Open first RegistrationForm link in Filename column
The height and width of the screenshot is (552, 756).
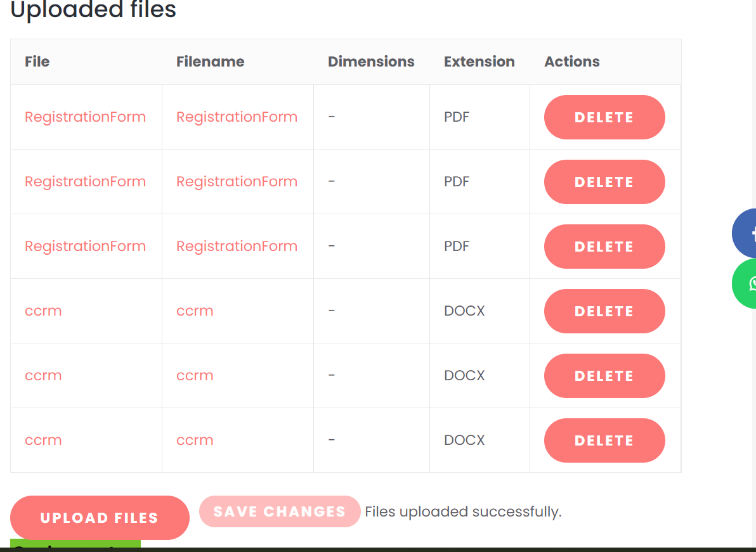click(x=237, y=117)
